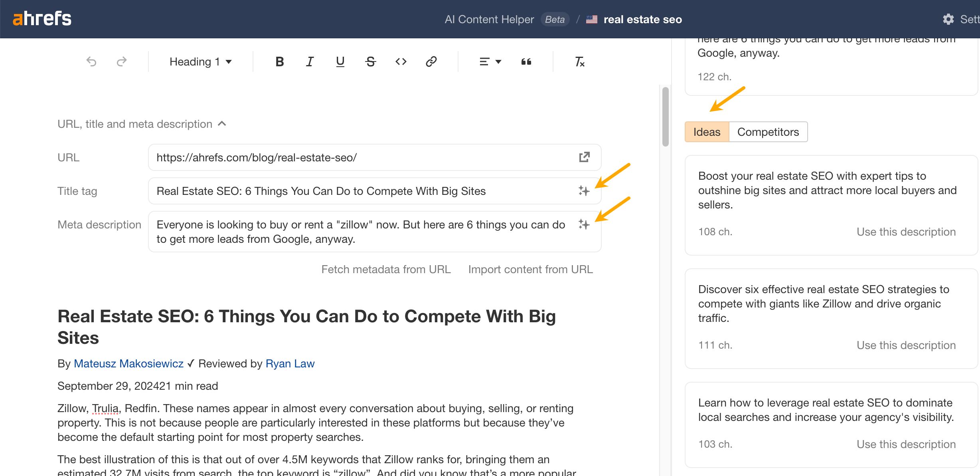Insert a code block using the code icon
Image resolution: width=980 pixels, height=476 pixels.
(x=400, y=61)
